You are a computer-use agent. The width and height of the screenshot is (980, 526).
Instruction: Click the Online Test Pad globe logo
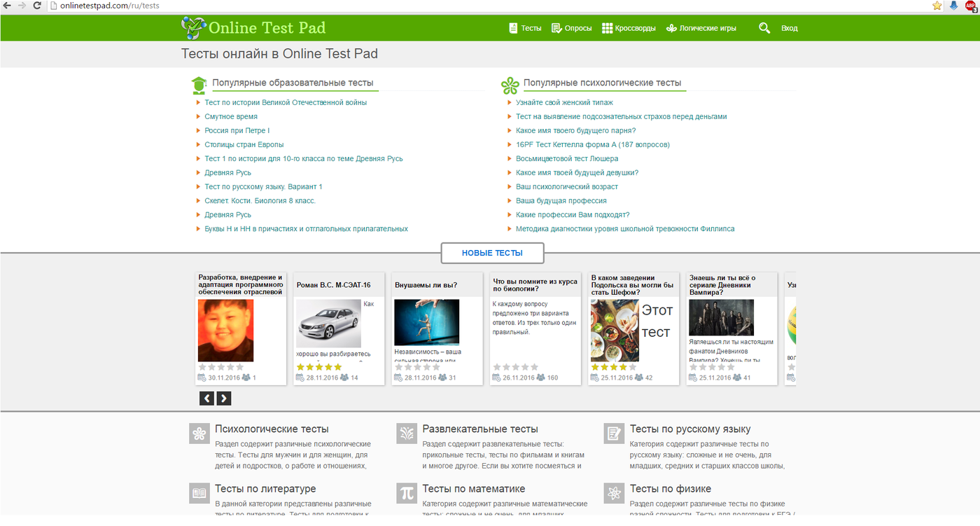coord(194,27)
